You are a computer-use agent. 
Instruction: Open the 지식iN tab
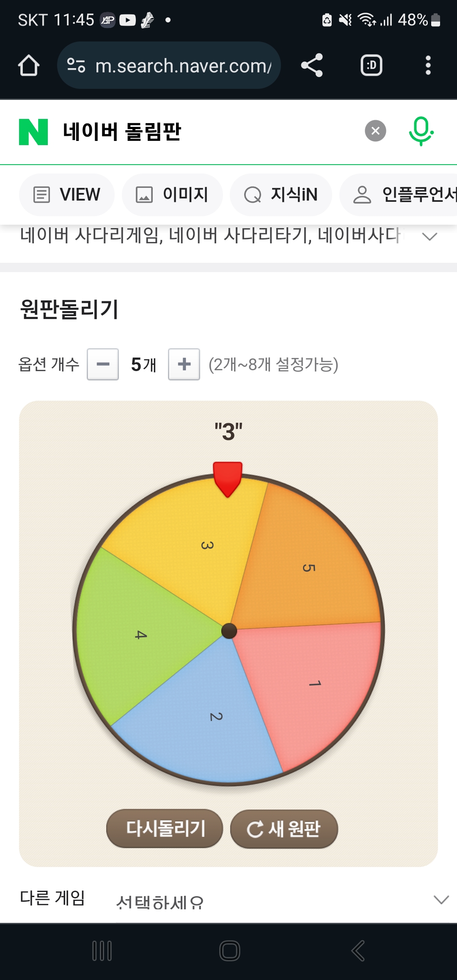[281, 195]
